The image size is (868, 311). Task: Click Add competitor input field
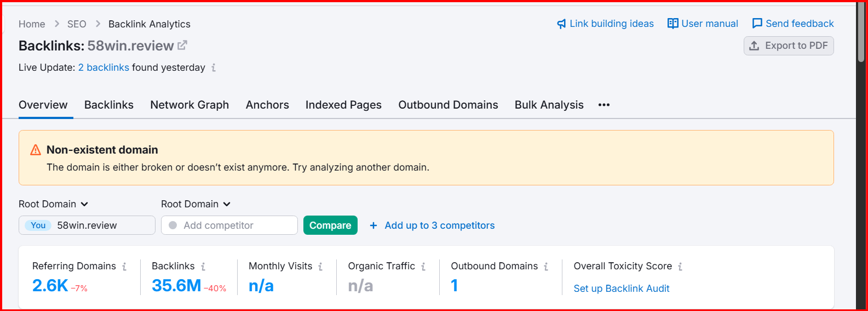(229, 225)
